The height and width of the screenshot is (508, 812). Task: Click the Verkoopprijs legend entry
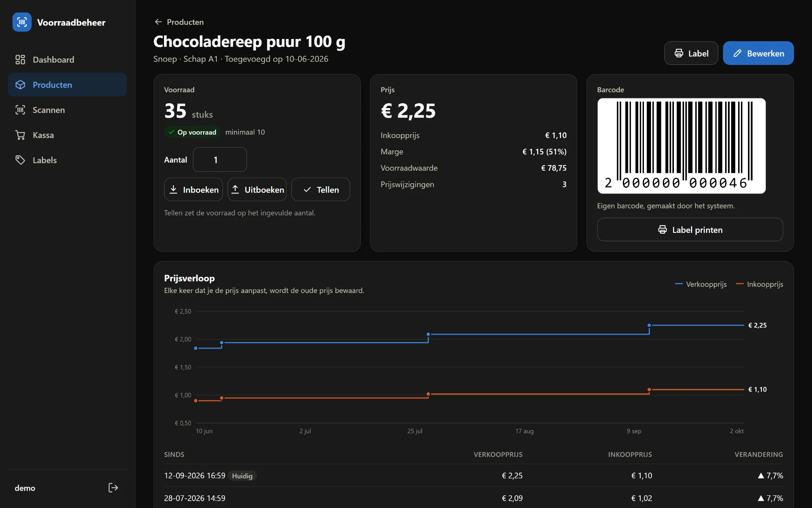tap(701, 284)
